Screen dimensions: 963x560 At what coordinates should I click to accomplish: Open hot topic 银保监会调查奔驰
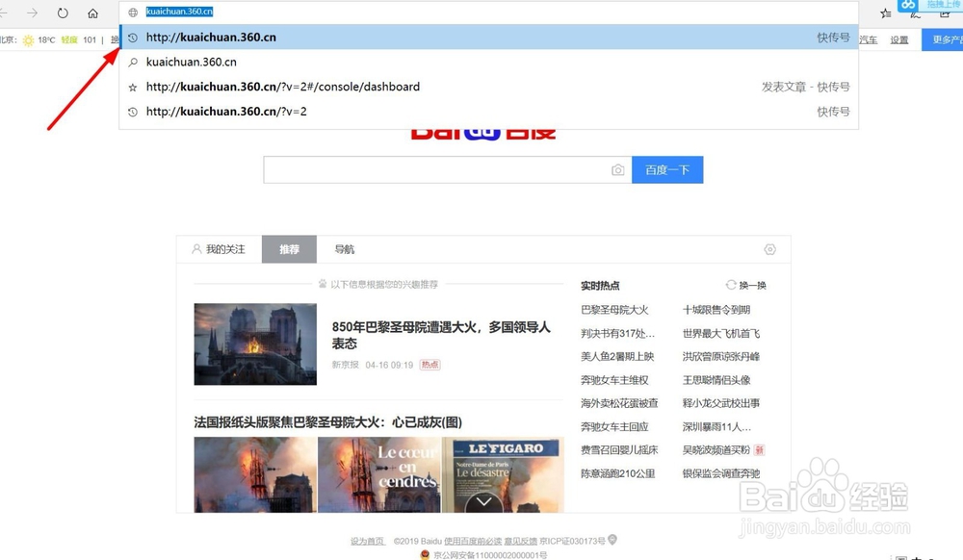coord(721,473)
